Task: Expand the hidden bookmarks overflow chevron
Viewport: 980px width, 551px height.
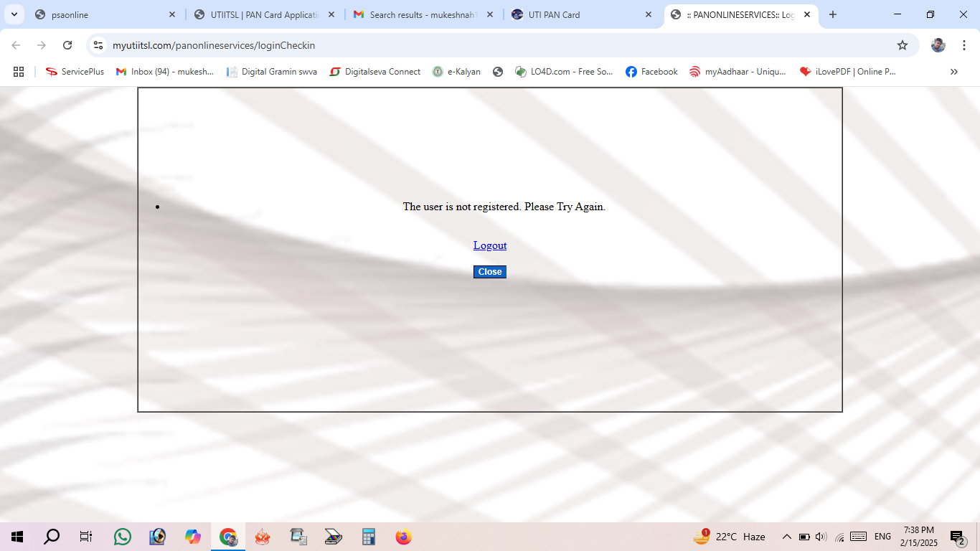Action: pyautogui.click(x=953, y=72)
